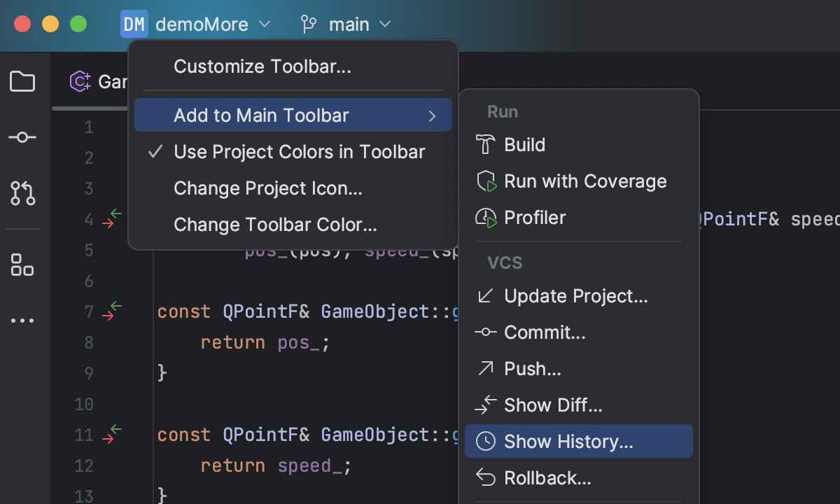Add Build action to the toolbar
The image size is (840, 504).
(x=524, y=145)
